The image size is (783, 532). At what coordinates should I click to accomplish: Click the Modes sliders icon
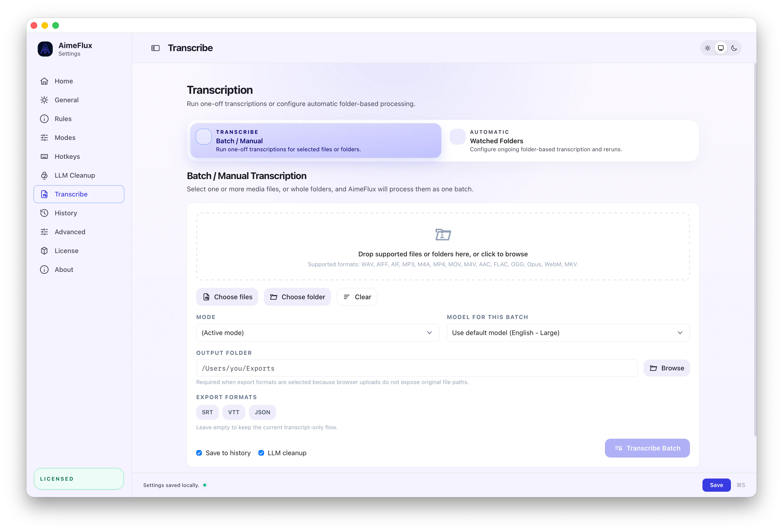44,138
